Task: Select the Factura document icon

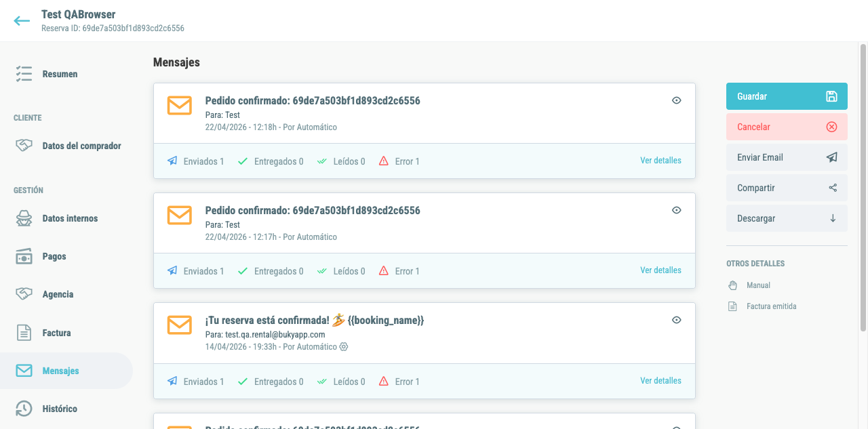Action: tap(24, 333)
